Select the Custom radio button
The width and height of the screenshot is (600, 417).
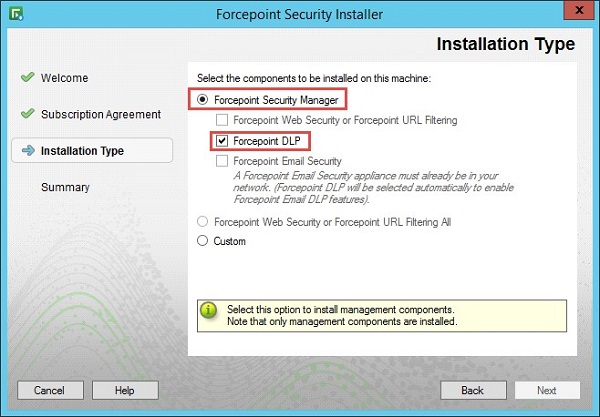pos(204,241)
